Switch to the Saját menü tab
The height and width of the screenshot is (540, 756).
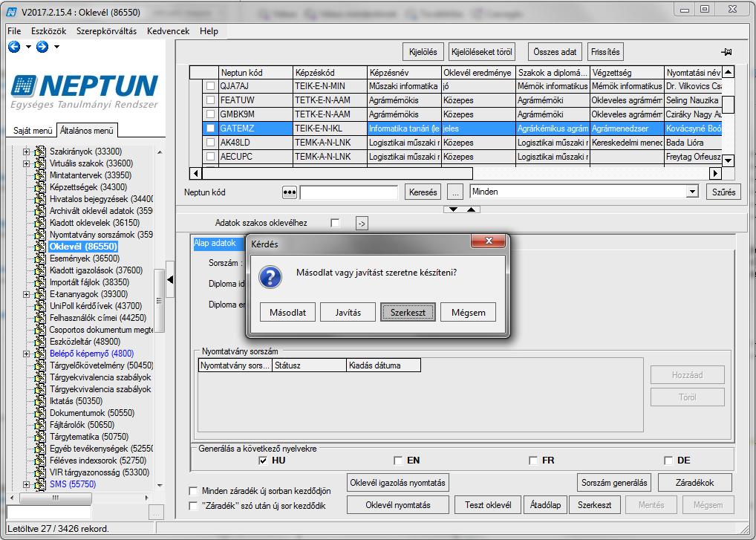32,131
